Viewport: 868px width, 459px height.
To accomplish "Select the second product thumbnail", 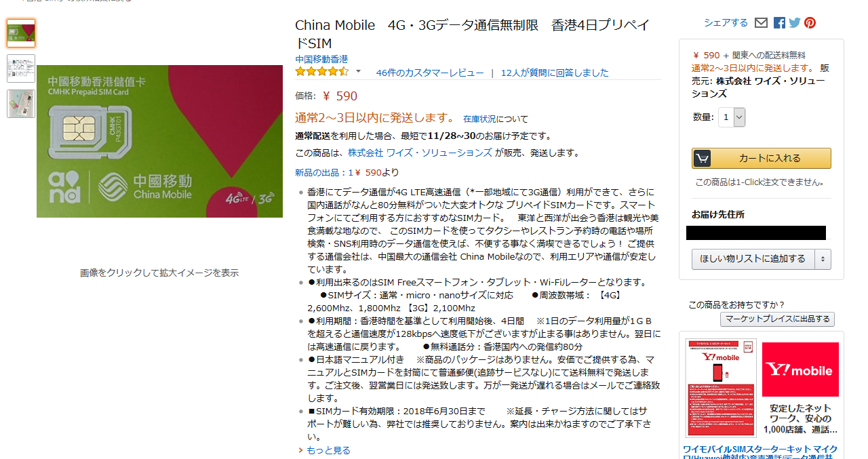I will point(21,68).
